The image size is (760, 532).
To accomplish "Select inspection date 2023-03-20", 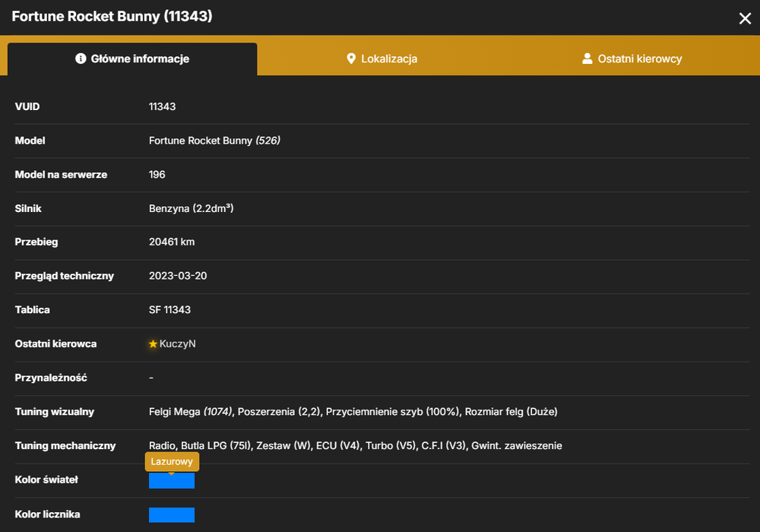I will (178, 276).
